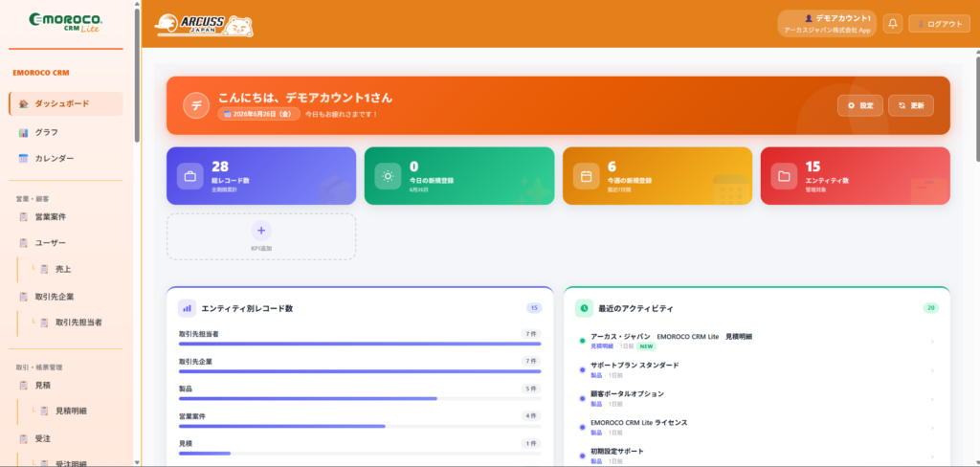Viewport: 980px width, 467px height.
Task: Click the clipboard icon next to 取引先担当者
Action: (44, 323)
